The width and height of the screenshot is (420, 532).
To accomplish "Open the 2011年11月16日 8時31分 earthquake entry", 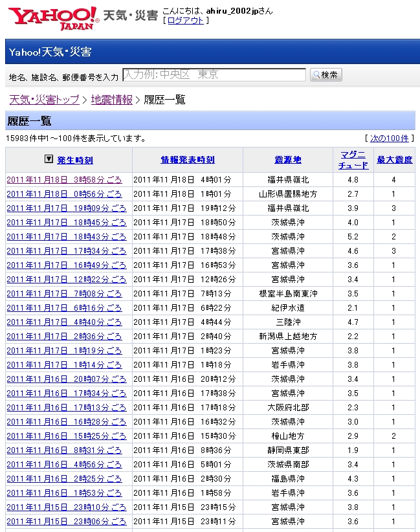I will tap(63, 450).
